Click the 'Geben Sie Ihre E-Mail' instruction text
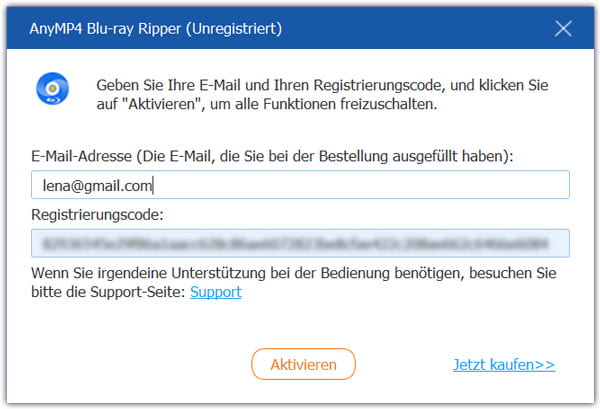Screen dimensions: 600x409 tap(322, 95)
